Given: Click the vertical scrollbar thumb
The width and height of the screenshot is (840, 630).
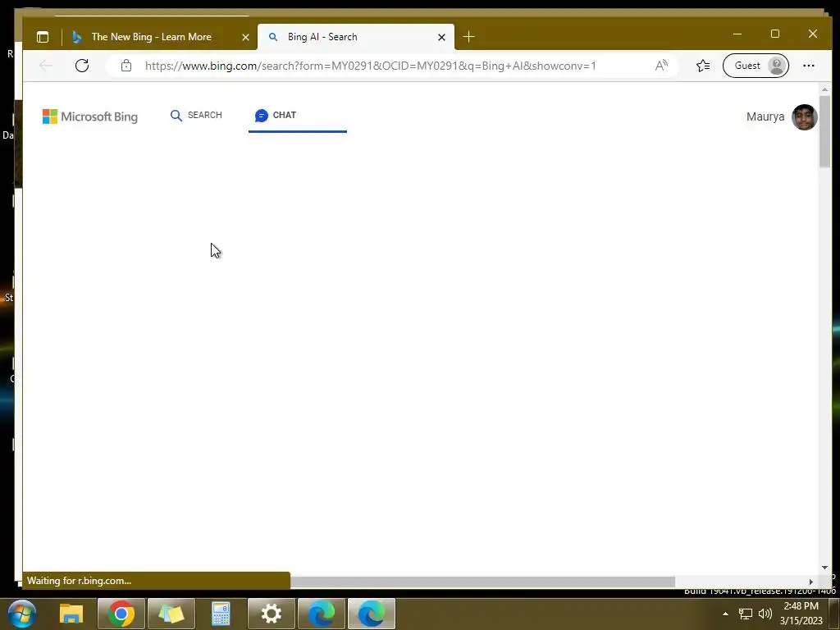Looking at the screenshot, I should 824,131.
